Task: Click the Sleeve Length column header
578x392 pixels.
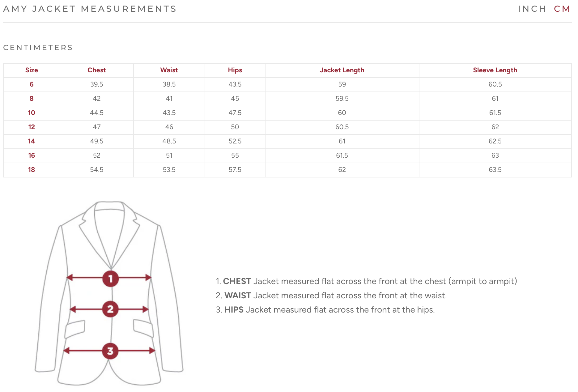Action: tap(495, 70)
